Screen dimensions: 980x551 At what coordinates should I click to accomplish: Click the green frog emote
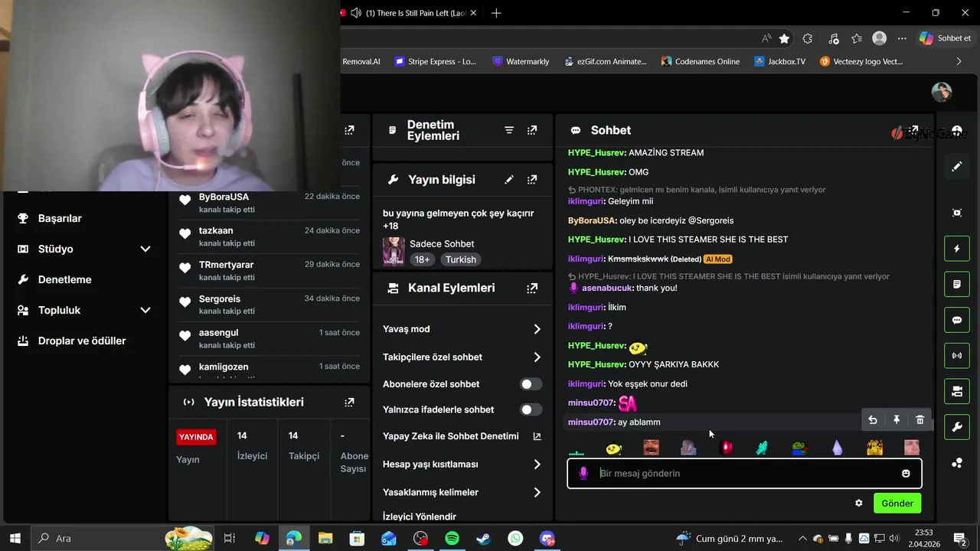(799, 448)
